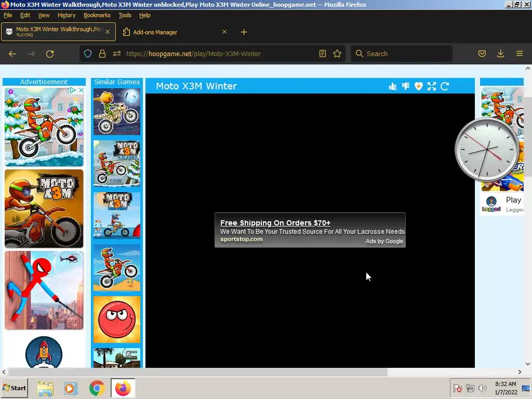
Task: Click the Moto X3M advertisement image
Action: pyautogui.click(x=44, y=209)
